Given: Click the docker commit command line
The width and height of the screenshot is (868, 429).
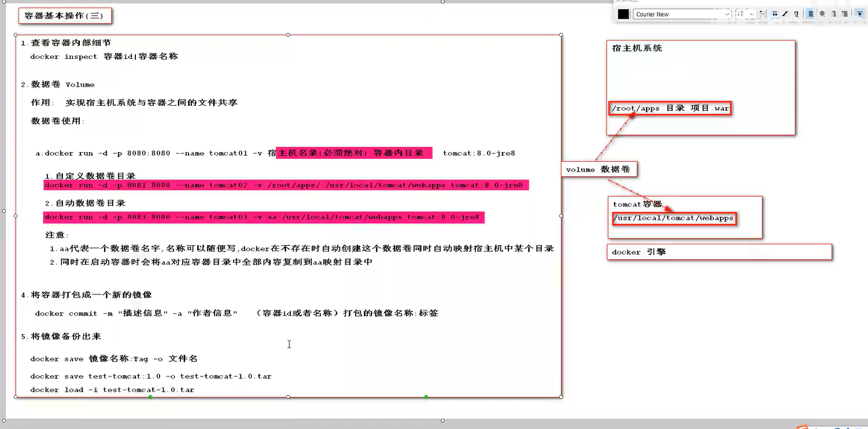Looking at the screenshot, I should click(x=237, y=313).
